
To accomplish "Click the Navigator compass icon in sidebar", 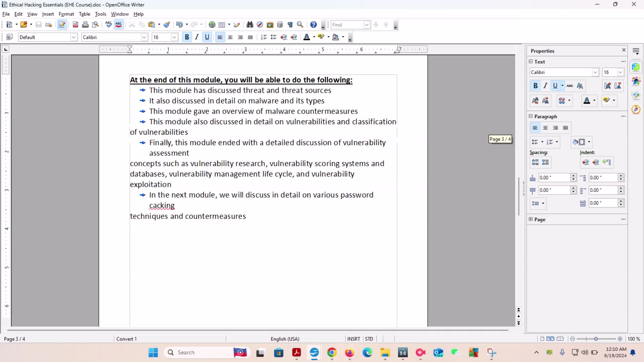I will click(636, 110).
